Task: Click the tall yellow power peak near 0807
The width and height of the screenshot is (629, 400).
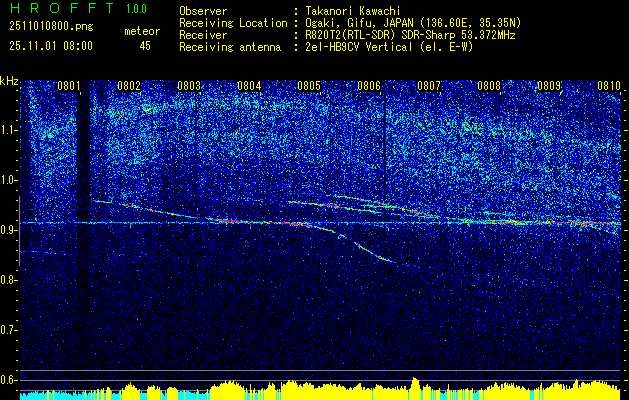Action: pyautogui.click(x=415, y=387)
